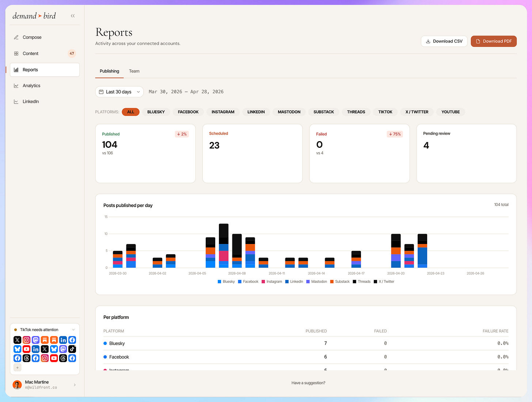Screen dimensions: 532x402
Task: Select Instagram account icon in bottom row
Action: tap(45, 358)
